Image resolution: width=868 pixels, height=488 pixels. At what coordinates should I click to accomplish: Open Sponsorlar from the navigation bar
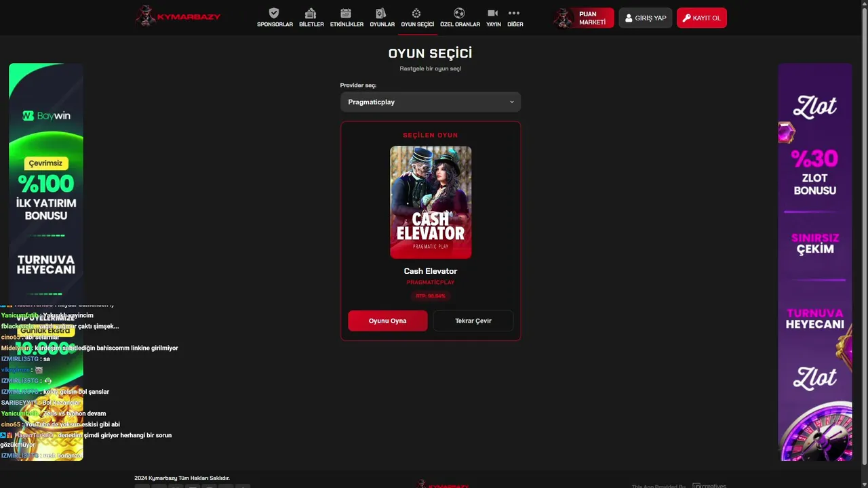275,18
